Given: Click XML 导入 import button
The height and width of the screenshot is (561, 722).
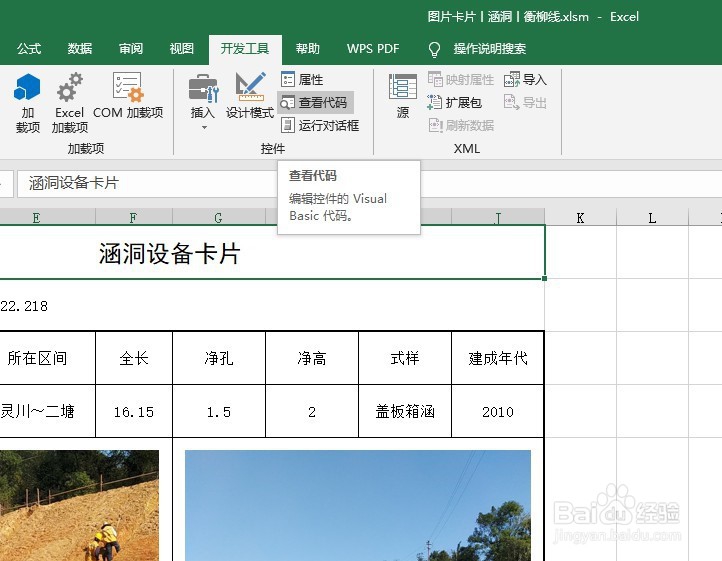Looking at the screenshot, I should pos(525,80).
